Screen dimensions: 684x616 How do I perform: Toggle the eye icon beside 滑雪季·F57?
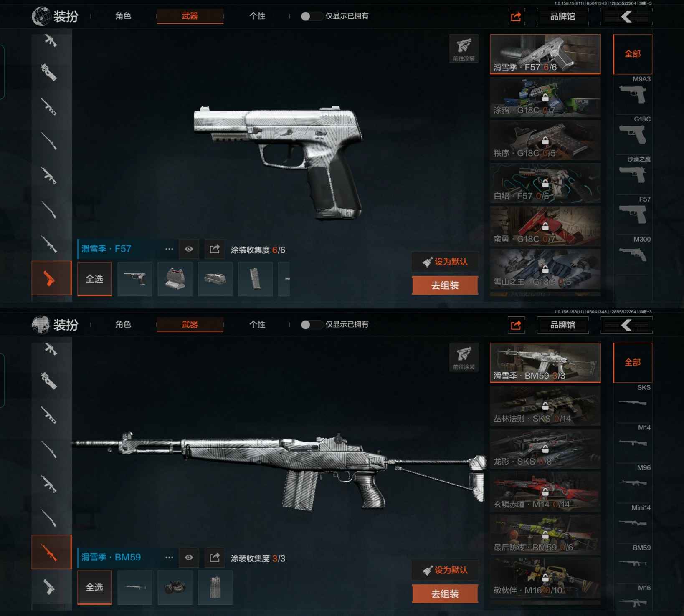tap(189, 249)
